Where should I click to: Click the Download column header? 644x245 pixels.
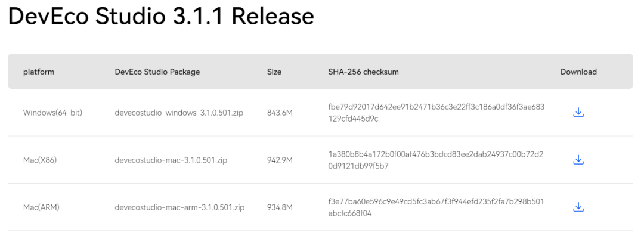(578, 72)
